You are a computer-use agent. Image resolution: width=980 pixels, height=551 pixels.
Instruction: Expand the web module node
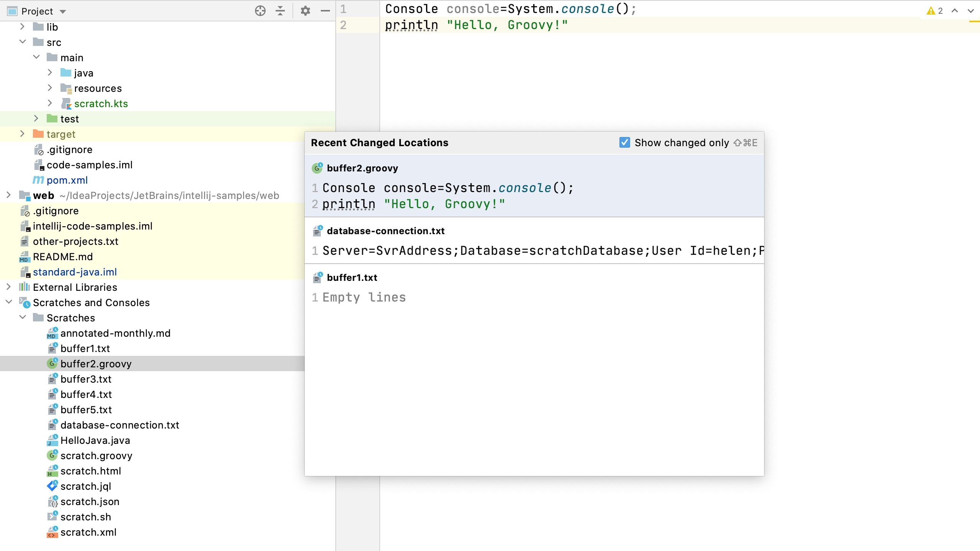pyautogui.click(x=8, y=195)
